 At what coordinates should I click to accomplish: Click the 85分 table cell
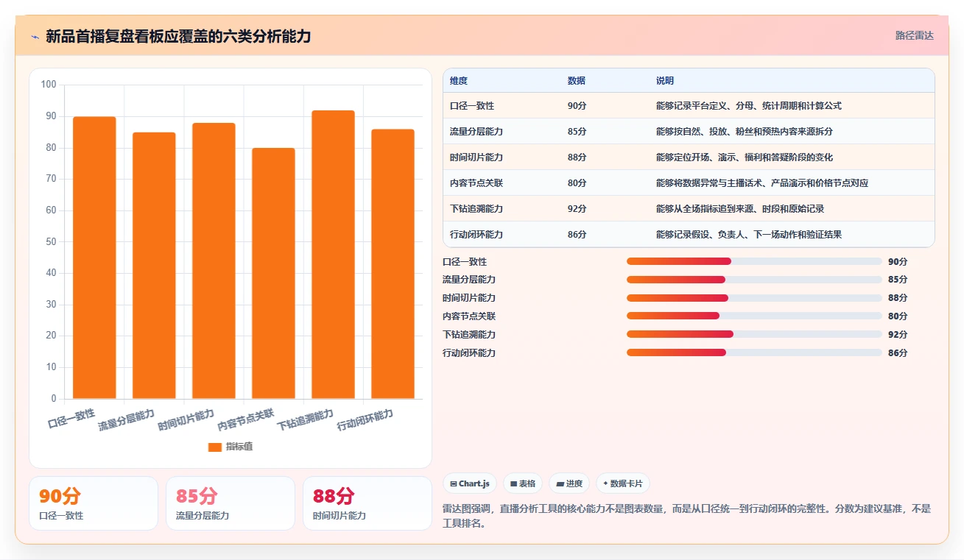577,132
